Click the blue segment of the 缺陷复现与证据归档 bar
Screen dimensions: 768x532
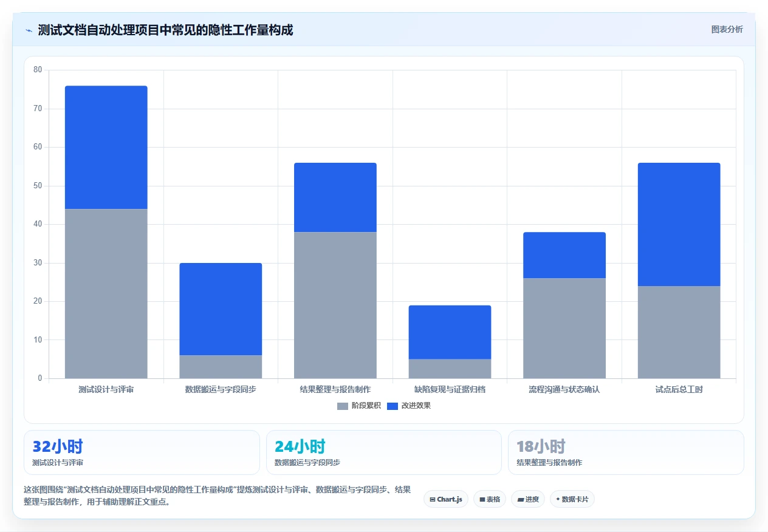tap(450, 332)
